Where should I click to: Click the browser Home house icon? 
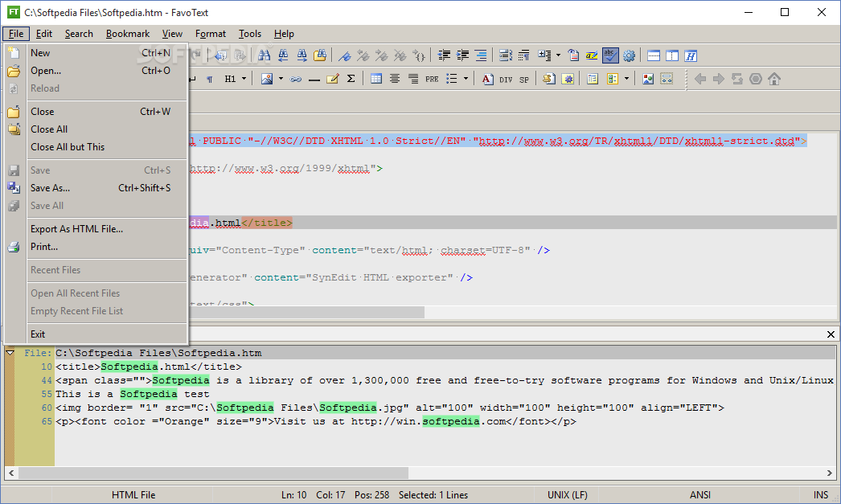(x=774, y=79)
